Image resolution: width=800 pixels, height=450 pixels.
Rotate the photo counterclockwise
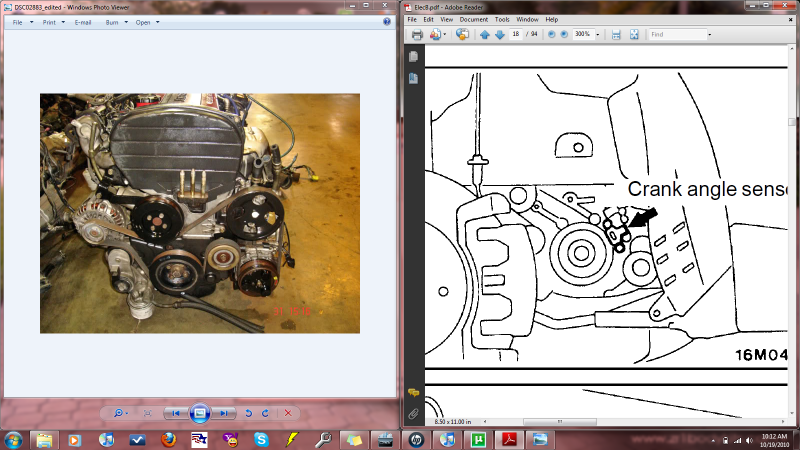pyautogui.click(x=248, y=413)
